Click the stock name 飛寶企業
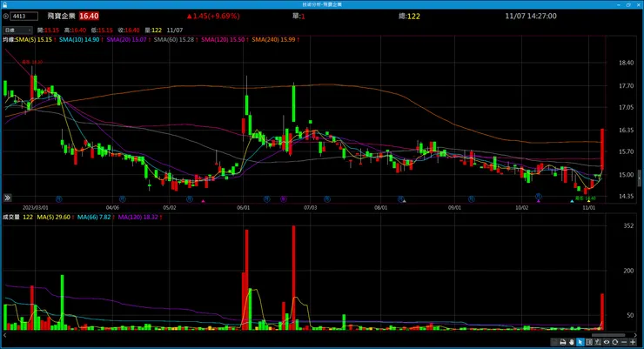644x349 pixels. [x=61, y=16]
